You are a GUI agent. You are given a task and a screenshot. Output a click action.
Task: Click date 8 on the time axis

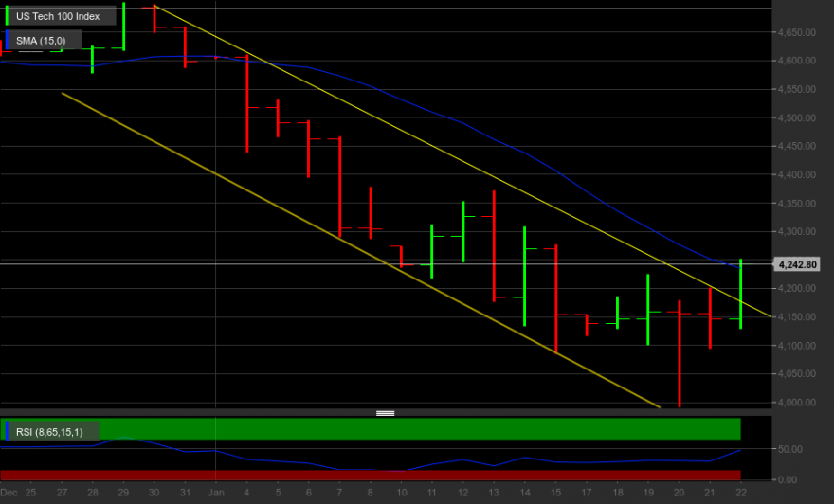(x=371, y=493)
